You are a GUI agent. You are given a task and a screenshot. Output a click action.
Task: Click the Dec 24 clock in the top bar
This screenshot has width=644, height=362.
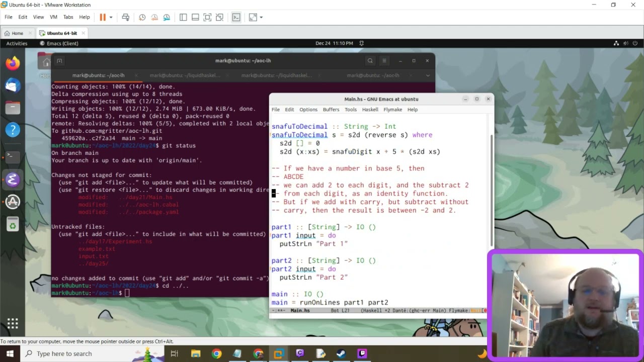tap(334, 43)
